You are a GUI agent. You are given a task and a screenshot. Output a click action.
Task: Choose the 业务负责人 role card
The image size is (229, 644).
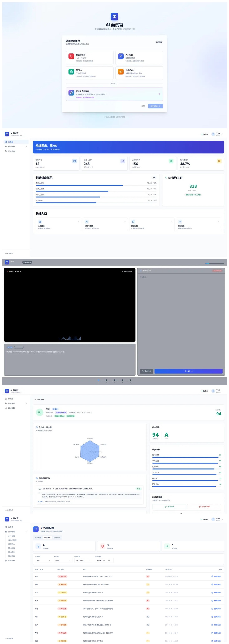(139, 73)
